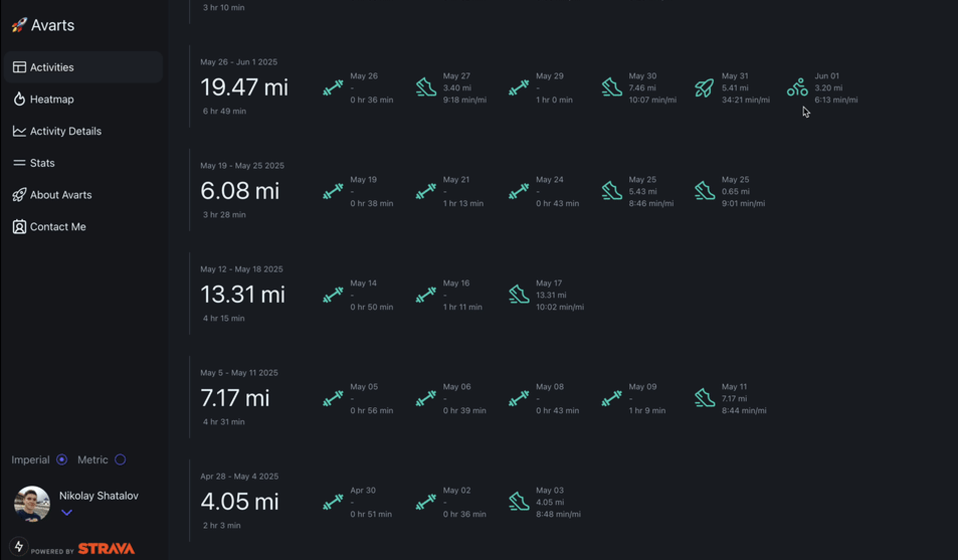Select the lines icon beside Stats

18,162
